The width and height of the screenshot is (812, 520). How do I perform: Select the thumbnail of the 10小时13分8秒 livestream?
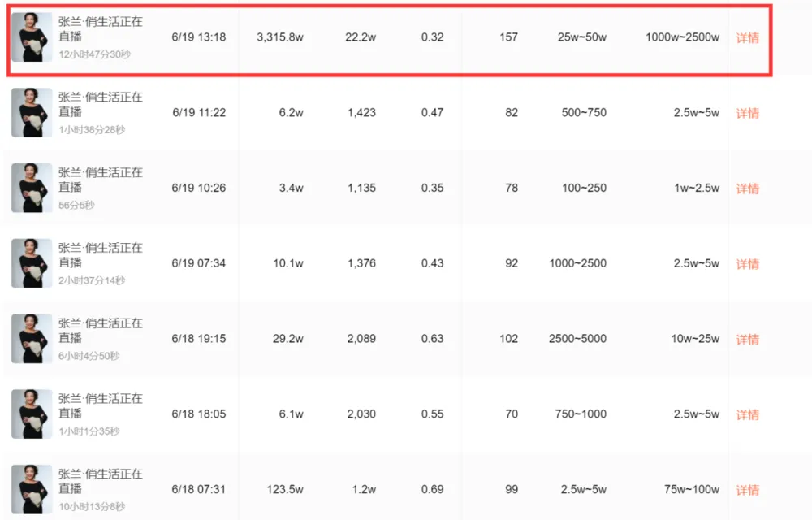pyautogui.click(x=32, y=490)
